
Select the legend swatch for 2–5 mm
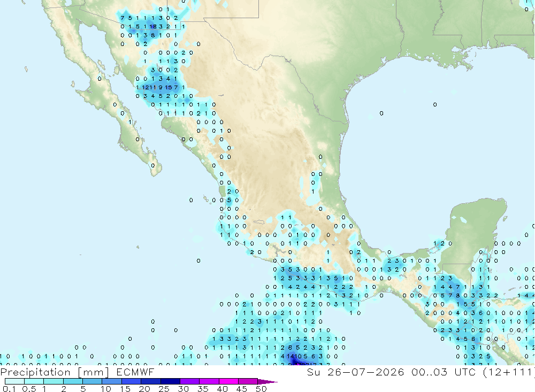[x=73, y=381]
